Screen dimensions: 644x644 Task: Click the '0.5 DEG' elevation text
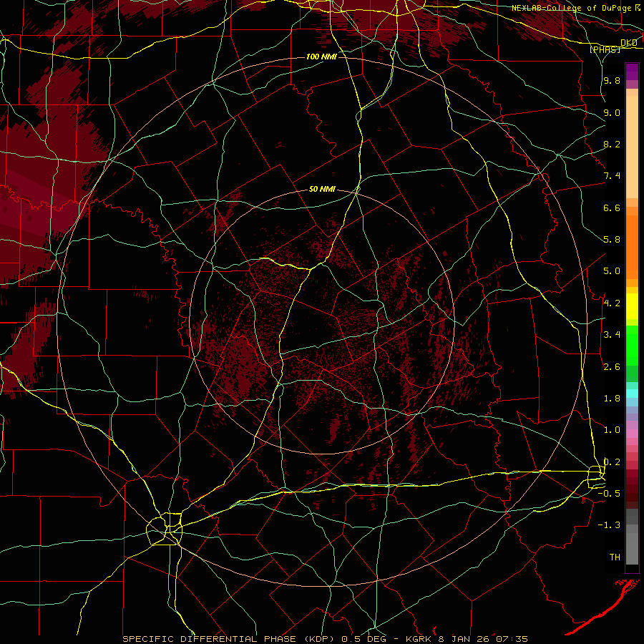[x=363, y=639]
